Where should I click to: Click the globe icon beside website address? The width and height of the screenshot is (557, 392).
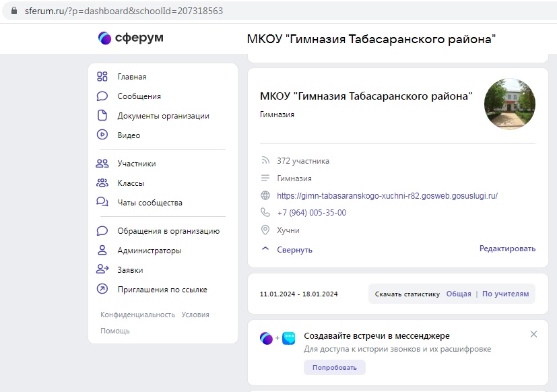(265, 195)
